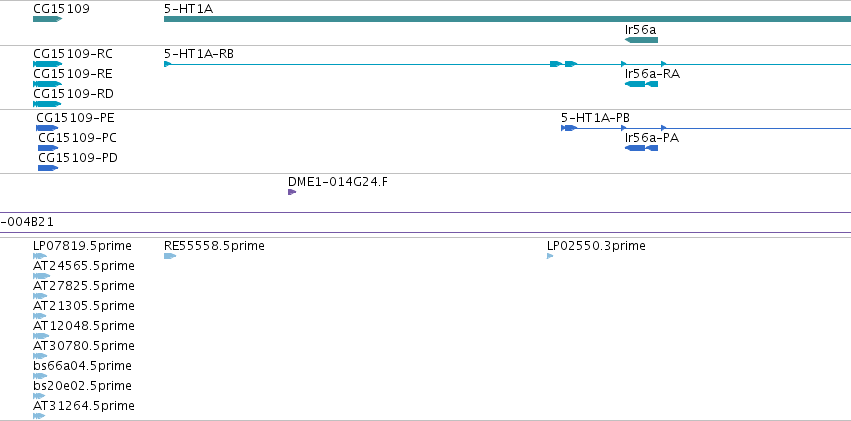This screenshot has height=421, width=851.
Task: Click the AT21305.5prime EST glyph
Action: pyautogui.click(x=40, y=316)
